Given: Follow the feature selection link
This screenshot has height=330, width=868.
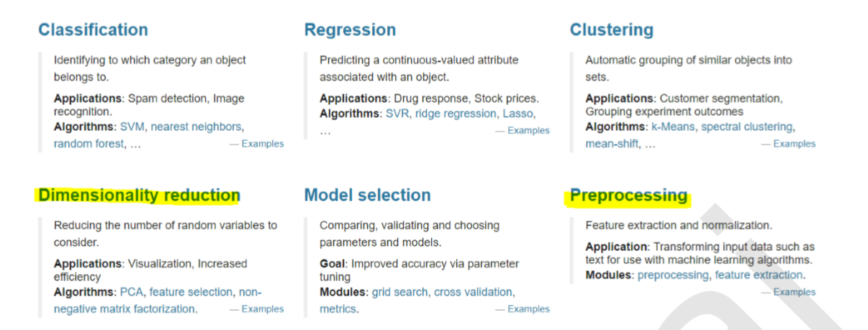Looking at the screenshot, I should 191,292.
